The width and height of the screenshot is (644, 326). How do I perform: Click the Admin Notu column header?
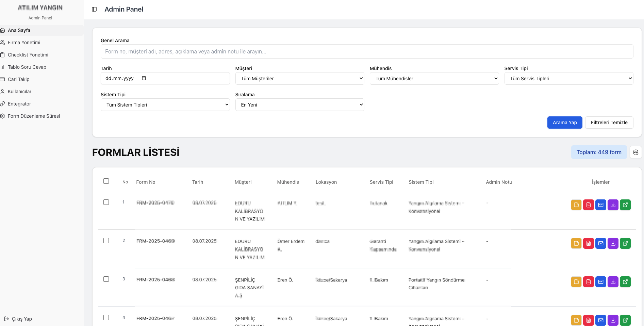click(x=499, y=182)
